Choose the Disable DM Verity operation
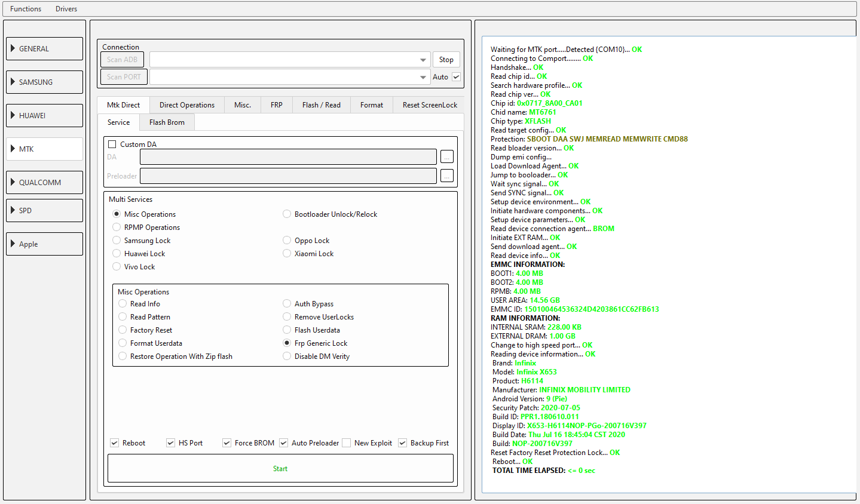The image size is (860, 504). tap(287, 357)
